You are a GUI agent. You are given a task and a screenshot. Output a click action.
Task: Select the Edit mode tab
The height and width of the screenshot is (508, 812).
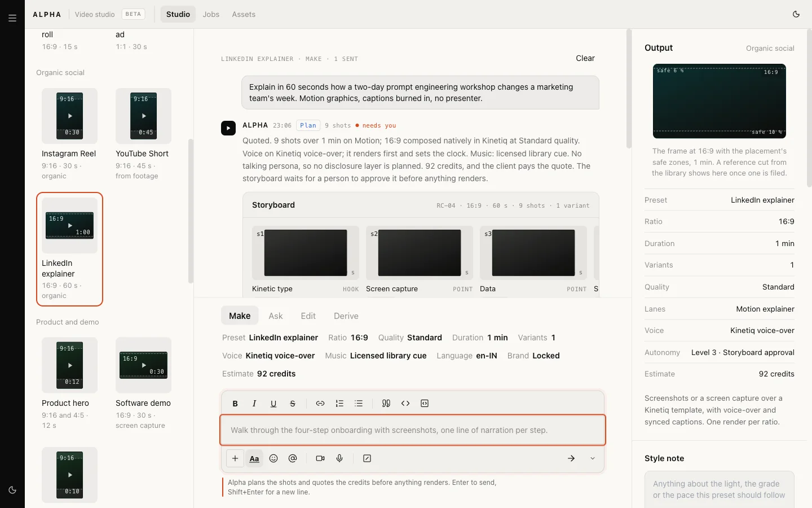308,316
